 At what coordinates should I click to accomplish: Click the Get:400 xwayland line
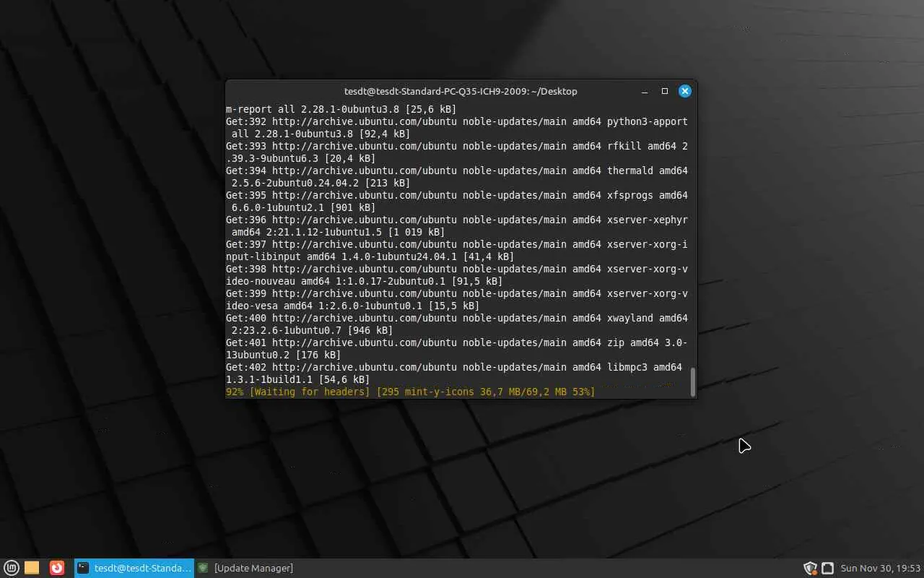pyautogui.click(x=457, y=318)
